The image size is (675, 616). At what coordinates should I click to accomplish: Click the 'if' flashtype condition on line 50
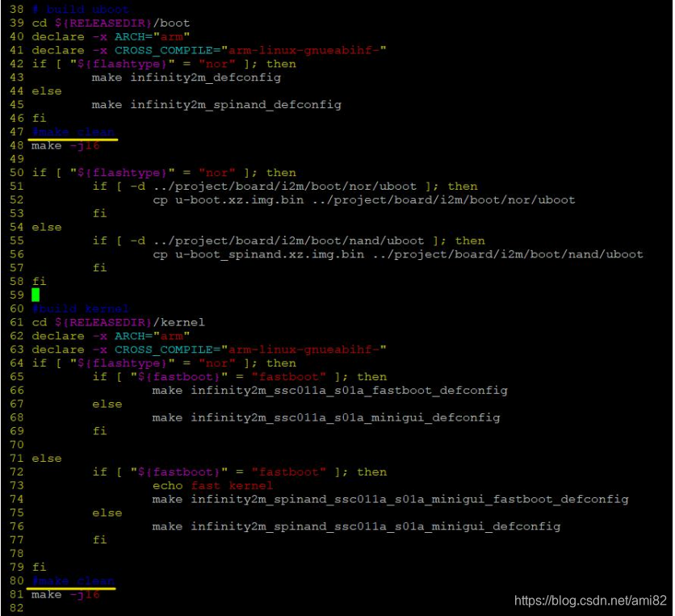164,173
